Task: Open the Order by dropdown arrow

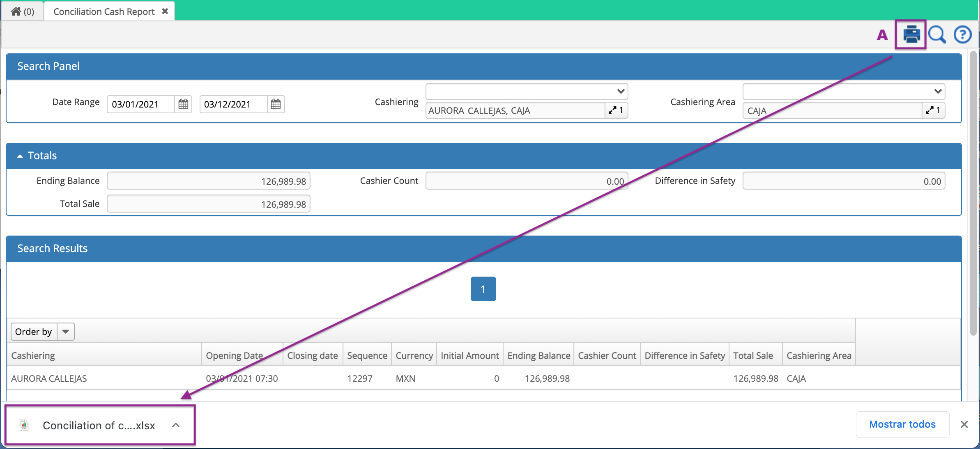Action: click(65, 332)
